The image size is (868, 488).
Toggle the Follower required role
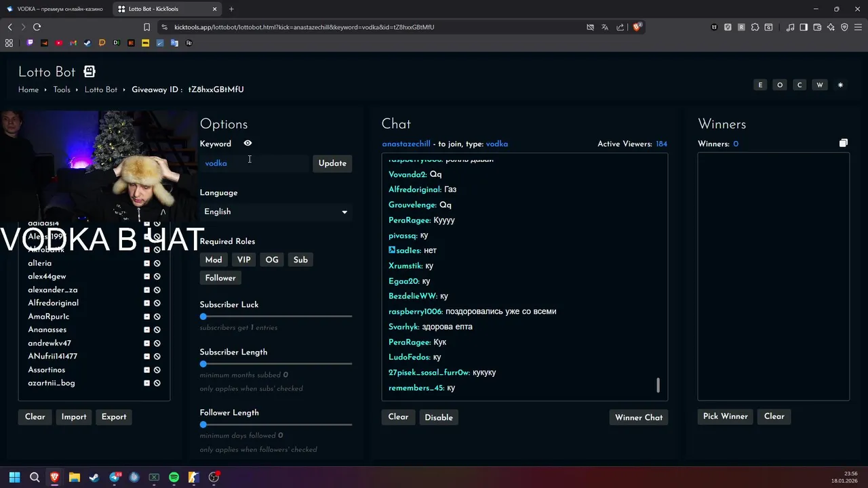pos(220,278)
